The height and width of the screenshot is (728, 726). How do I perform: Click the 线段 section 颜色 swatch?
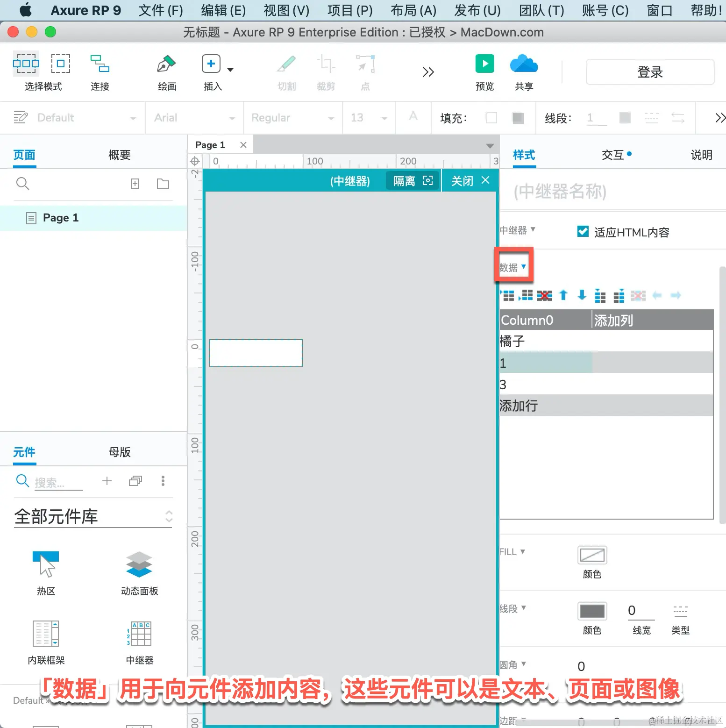click(592, 611)
